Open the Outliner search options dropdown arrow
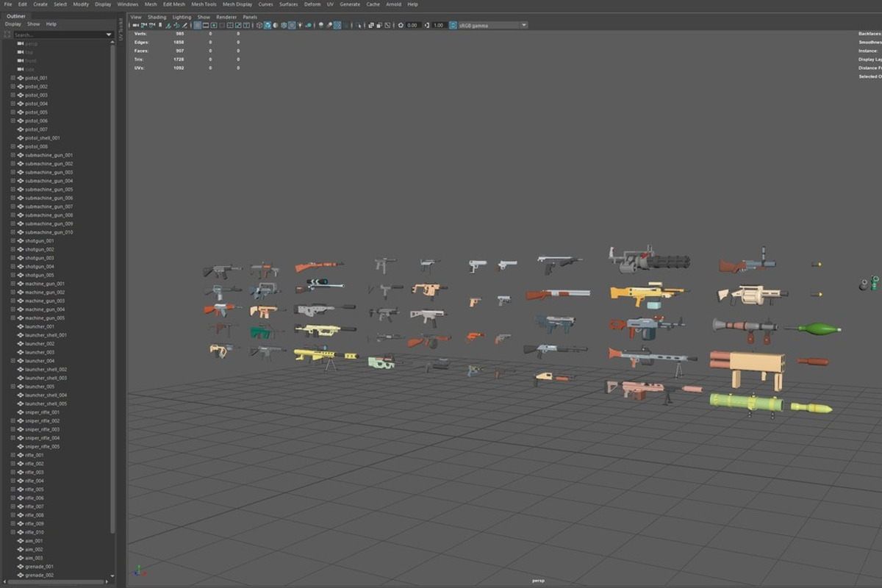This screenshot has width=882, height=588. [110, 35]
